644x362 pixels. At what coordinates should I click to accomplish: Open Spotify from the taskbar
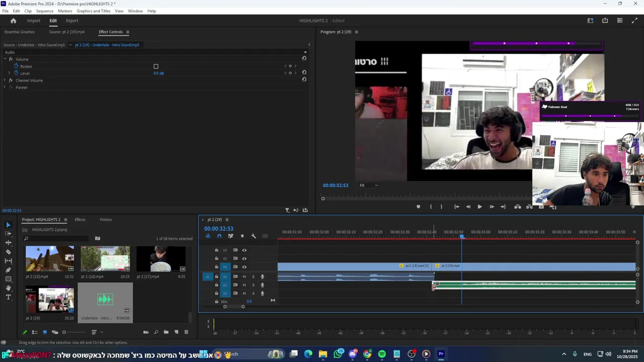pos(382,354)
